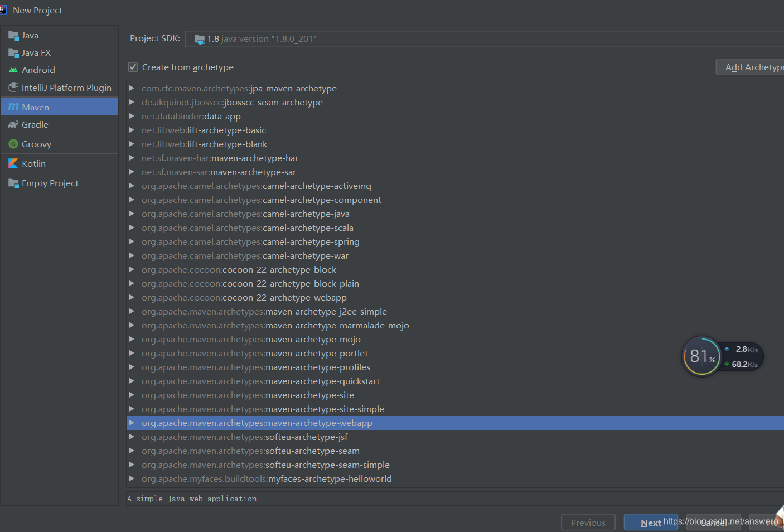Click the Cancel button
784x532 pixels.
[x=714, y=523]
